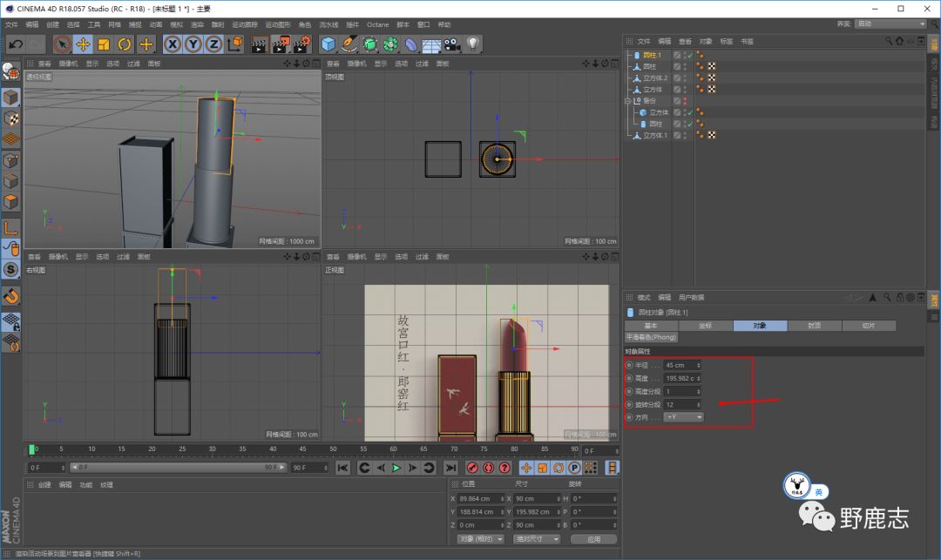Select the Rotate tool in the top toolbar
The height and width of the screenshot is (560, 941).
coord(125,44)
